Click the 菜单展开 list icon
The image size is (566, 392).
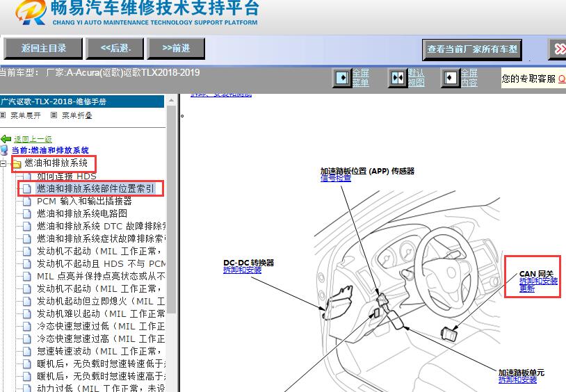(x=3, y=115)
